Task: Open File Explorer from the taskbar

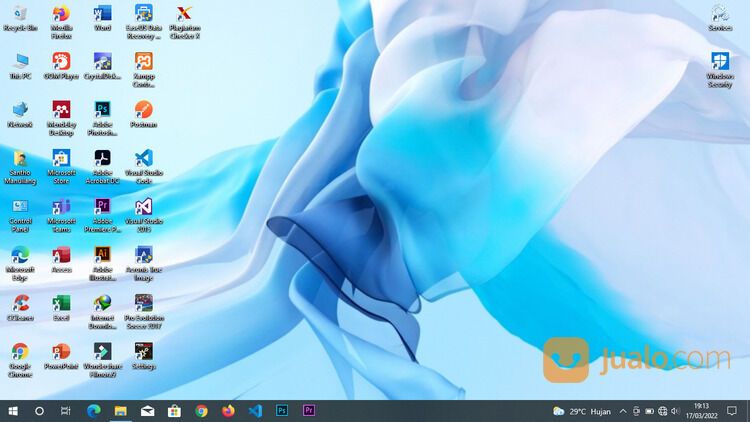Action: tap(121, 411)
